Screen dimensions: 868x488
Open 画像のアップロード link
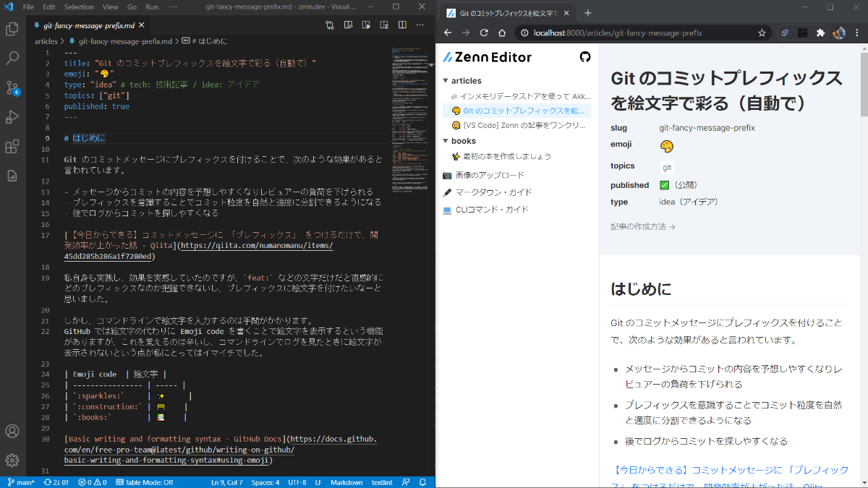click(483, 175)
